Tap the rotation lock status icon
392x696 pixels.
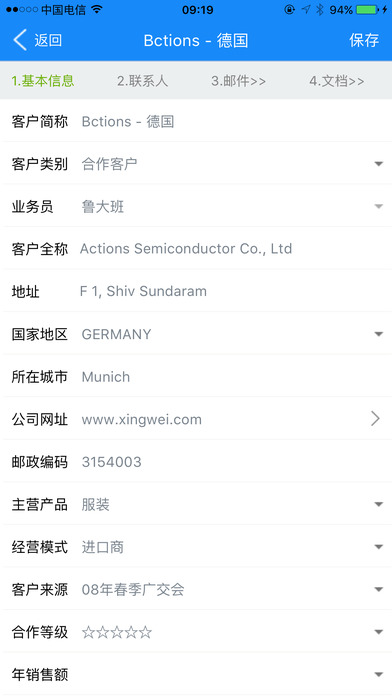point(289,10)
